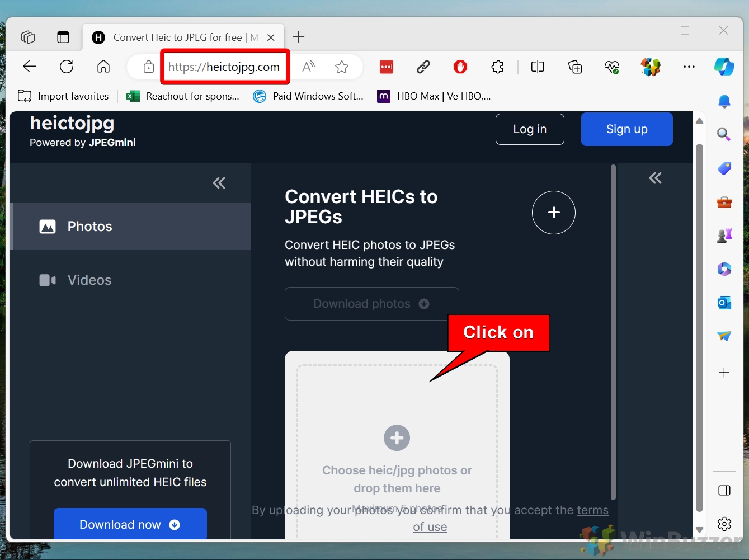Collapse the right panel chevrons
This screenshot has height=560, width=749.
click(656, 178)
